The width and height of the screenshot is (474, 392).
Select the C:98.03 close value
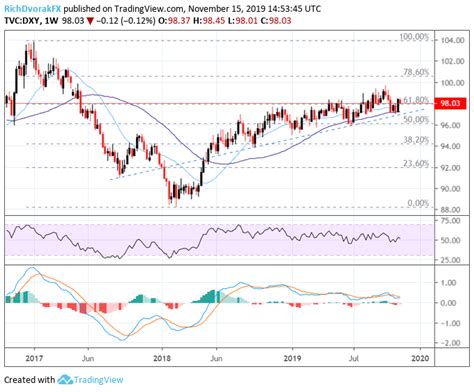pyautogui.click(x=275, y=21)
